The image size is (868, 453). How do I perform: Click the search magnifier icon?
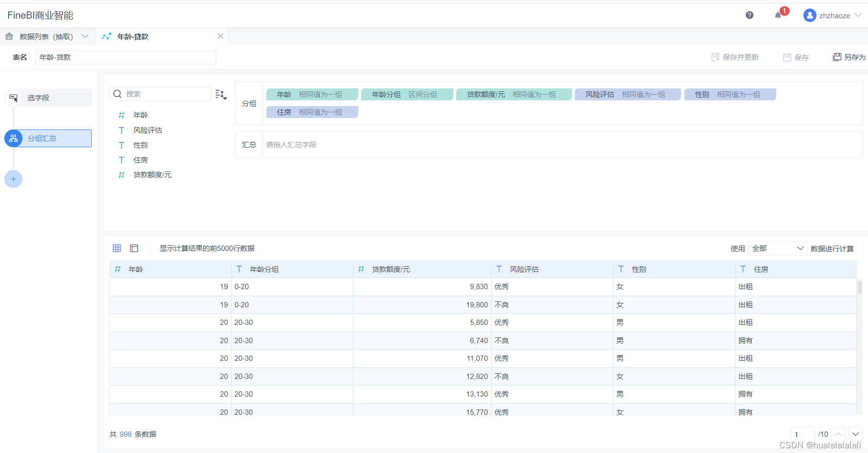click(117, 94)
